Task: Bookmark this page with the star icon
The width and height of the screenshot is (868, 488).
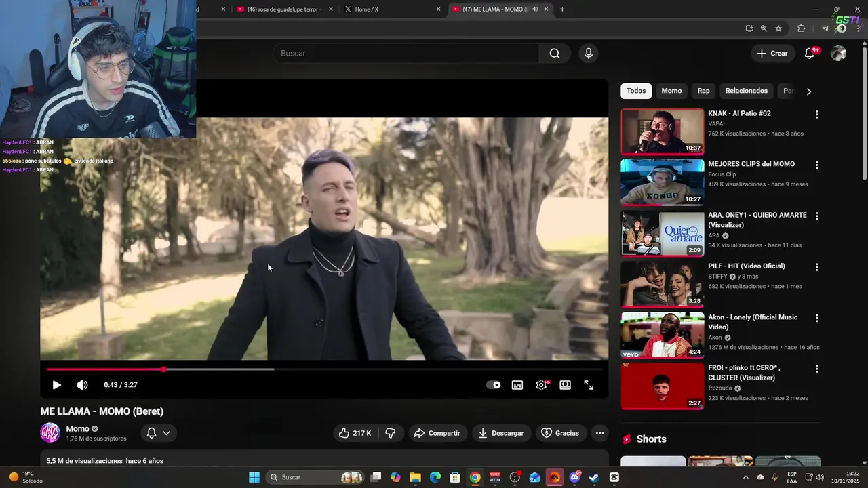Action: coord(778,28)
